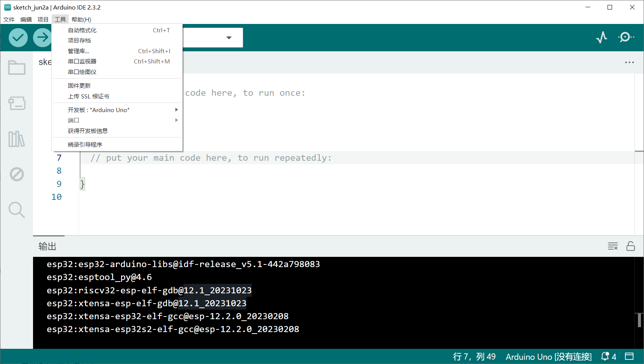
Task: Close the open 工具 menu
Action: click(60, 19)
